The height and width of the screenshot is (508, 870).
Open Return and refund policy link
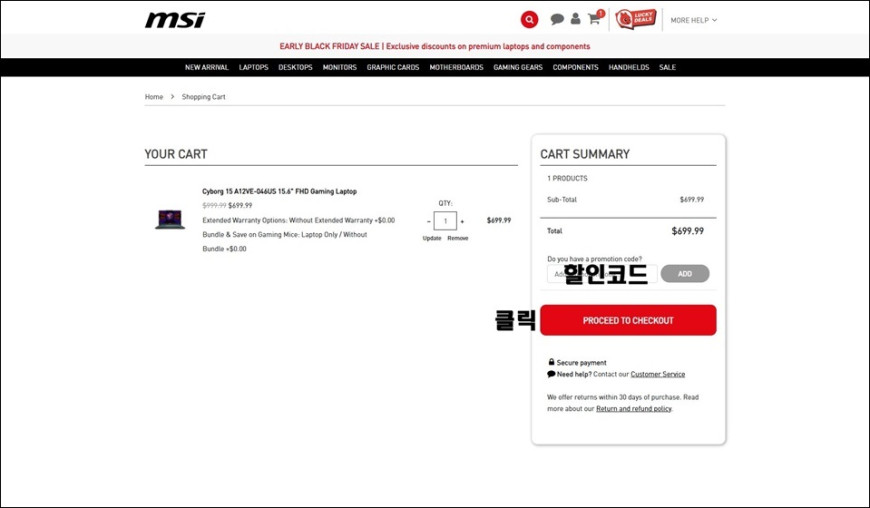coord(634,409)
